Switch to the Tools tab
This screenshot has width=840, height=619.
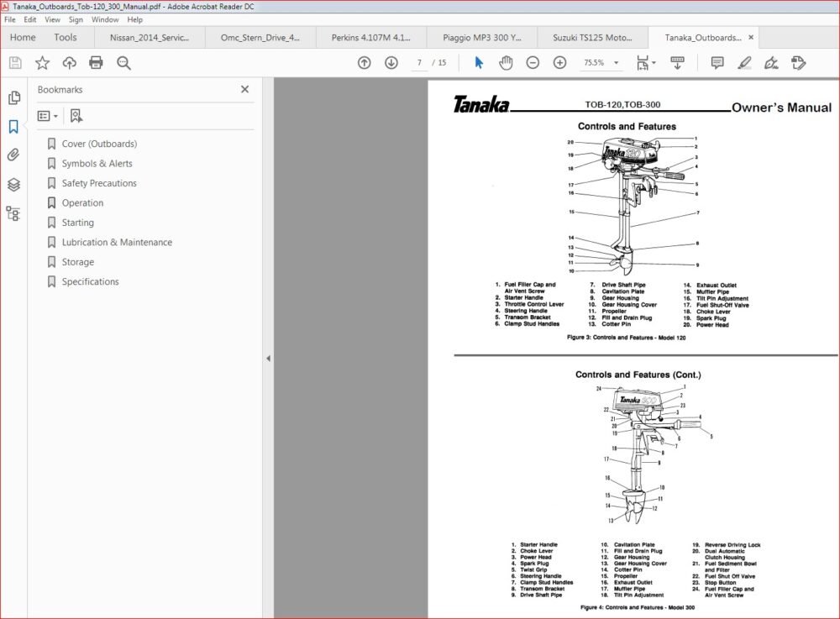(66, 38)
